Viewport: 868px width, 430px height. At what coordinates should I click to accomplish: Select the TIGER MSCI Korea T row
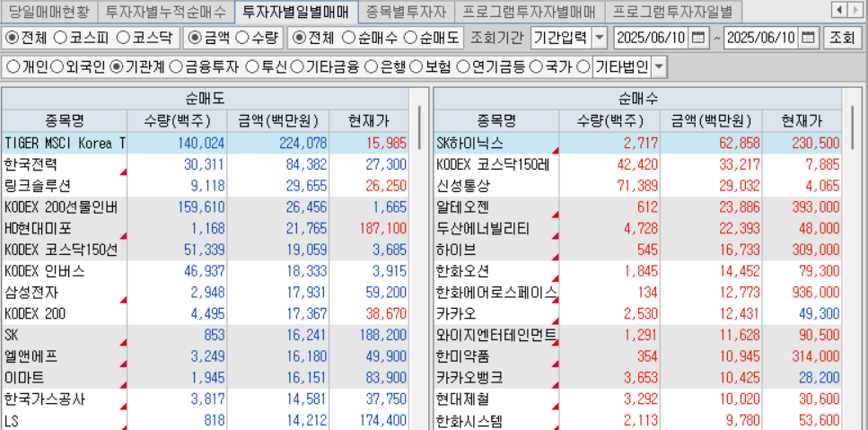click(205, 144)
